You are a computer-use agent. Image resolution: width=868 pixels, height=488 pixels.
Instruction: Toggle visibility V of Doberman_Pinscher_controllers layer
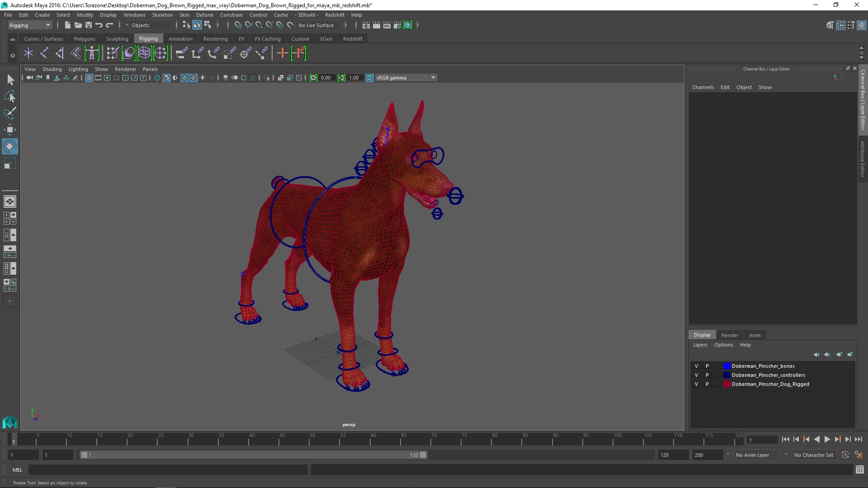coord(696,375)
